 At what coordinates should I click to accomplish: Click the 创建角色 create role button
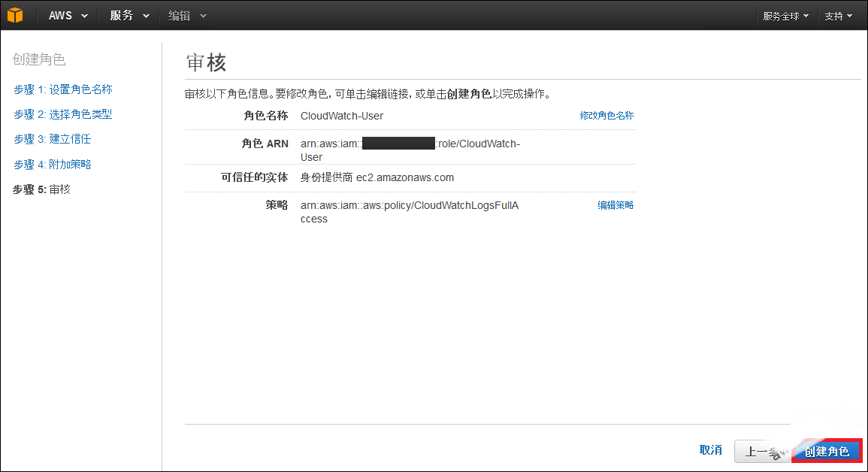tap(827, 451)
